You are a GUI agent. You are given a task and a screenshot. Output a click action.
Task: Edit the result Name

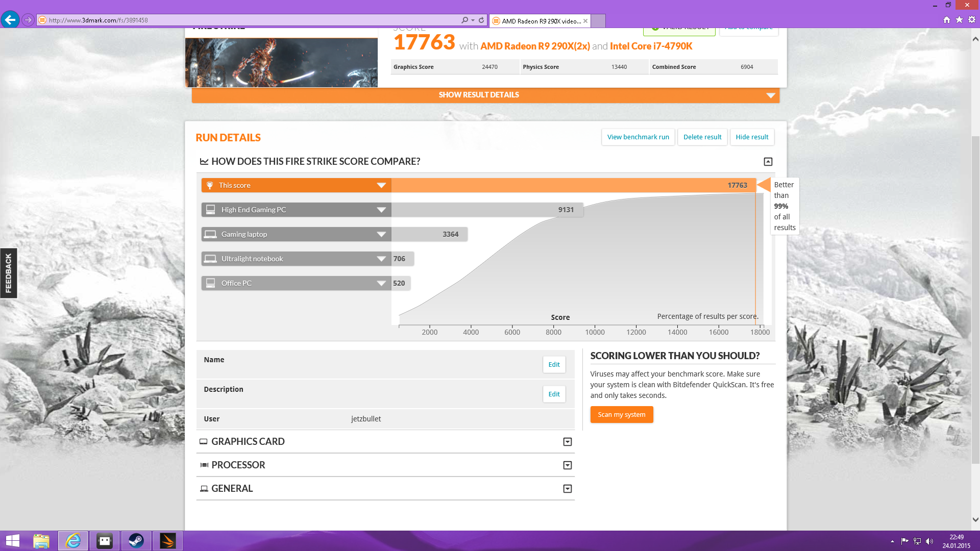[x=554, y=365]
